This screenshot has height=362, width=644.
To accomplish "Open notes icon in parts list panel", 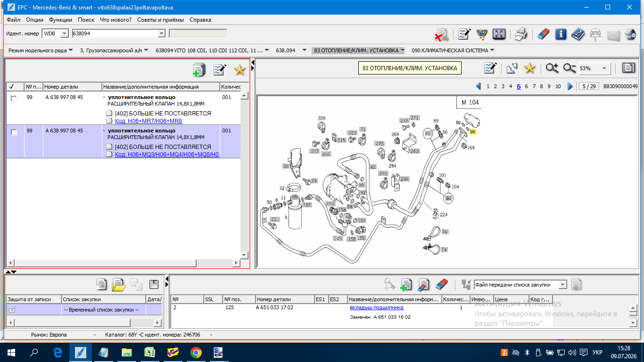I will pyautogui.click(x=220, y=70).
